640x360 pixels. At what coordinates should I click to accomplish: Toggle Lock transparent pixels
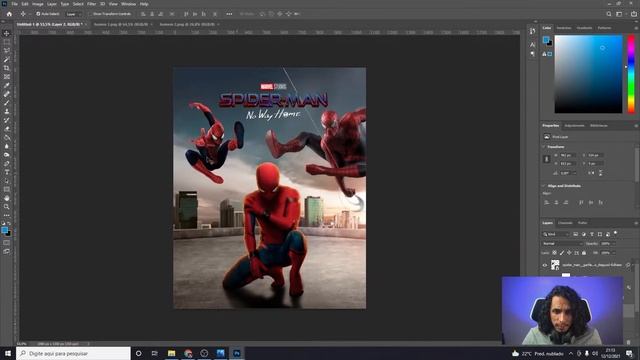tap(554, 253)
